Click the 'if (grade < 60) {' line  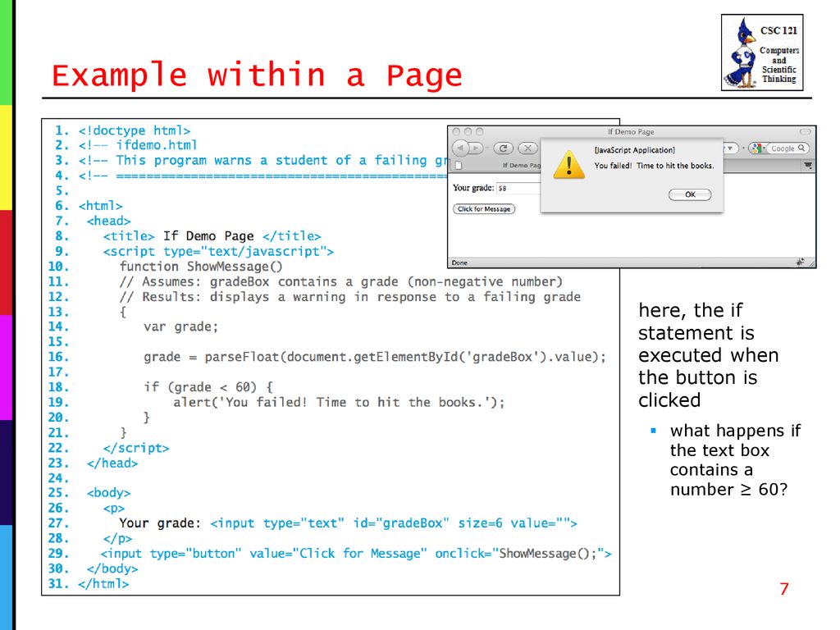pos(208,387)
